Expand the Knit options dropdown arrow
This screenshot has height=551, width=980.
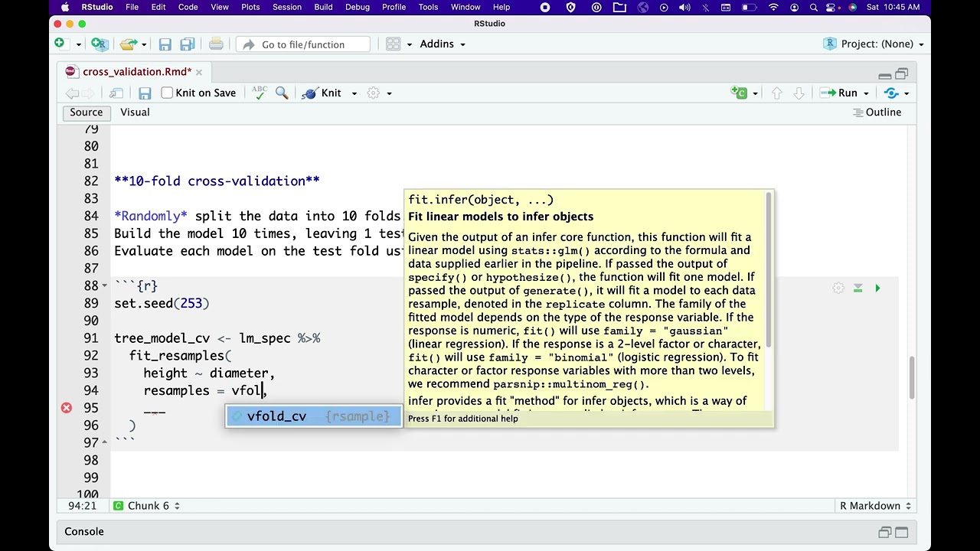click(x=354, y=93)
